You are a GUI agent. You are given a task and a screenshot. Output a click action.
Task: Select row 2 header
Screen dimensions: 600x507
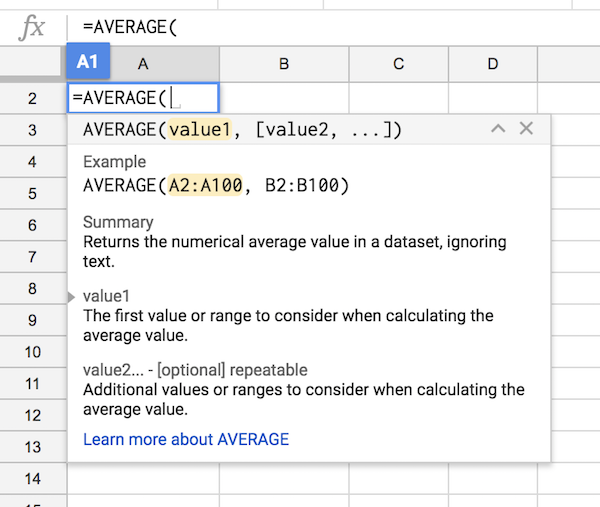(x=33, y=98)
